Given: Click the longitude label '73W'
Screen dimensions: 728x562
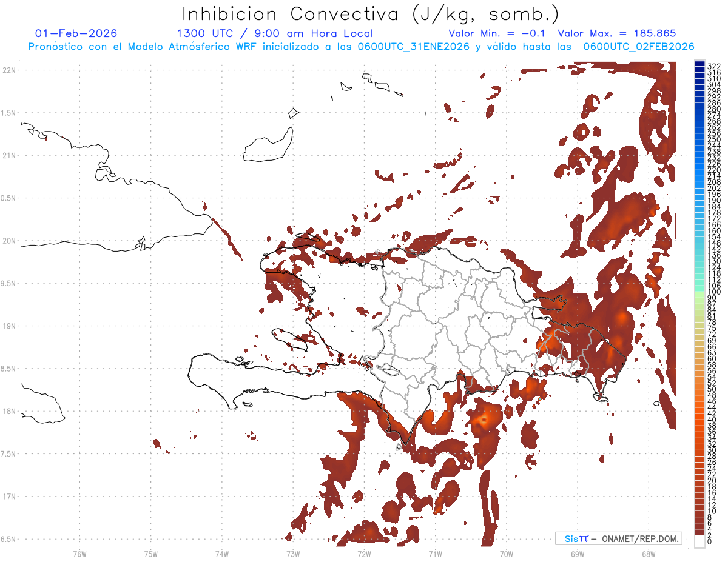Looking at the screenshot, I should coord(293,554).
